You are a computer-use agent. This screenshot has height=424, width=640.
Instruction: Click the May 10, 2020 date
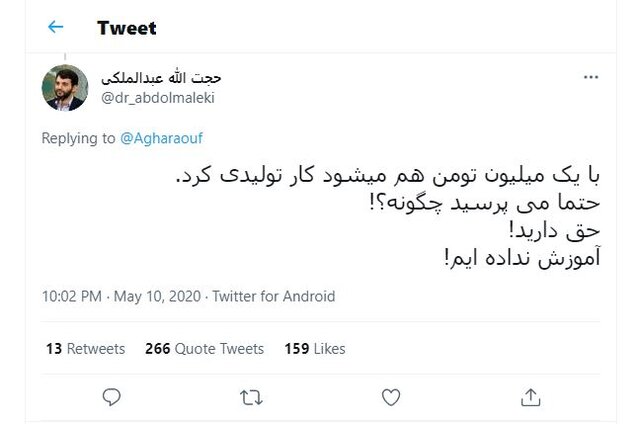click(157, 296)
